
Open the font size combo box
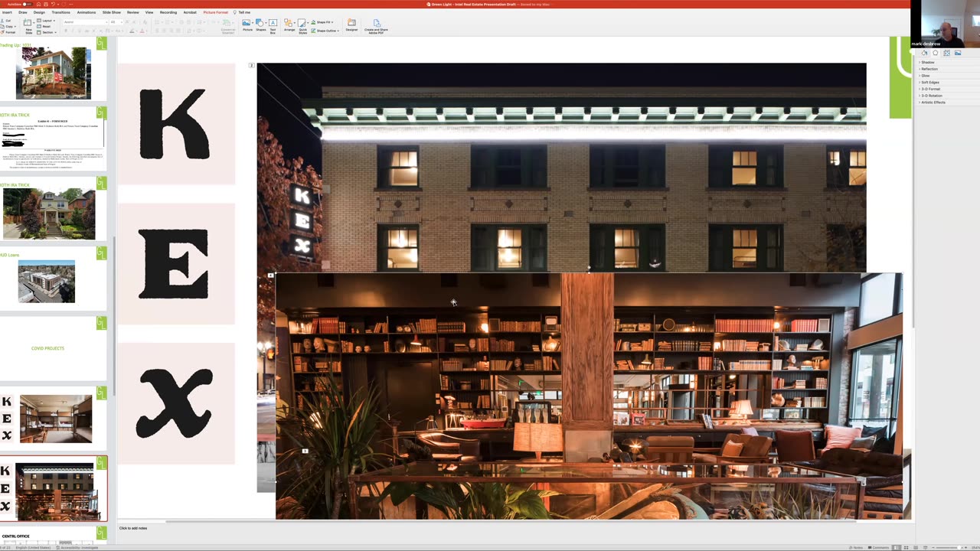coord(116,22)
